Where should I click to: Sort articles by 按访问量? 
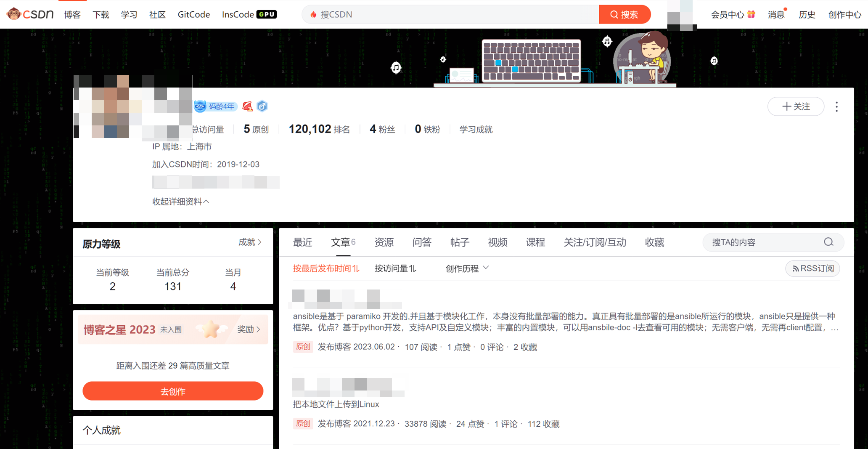[x=395, y=268]
